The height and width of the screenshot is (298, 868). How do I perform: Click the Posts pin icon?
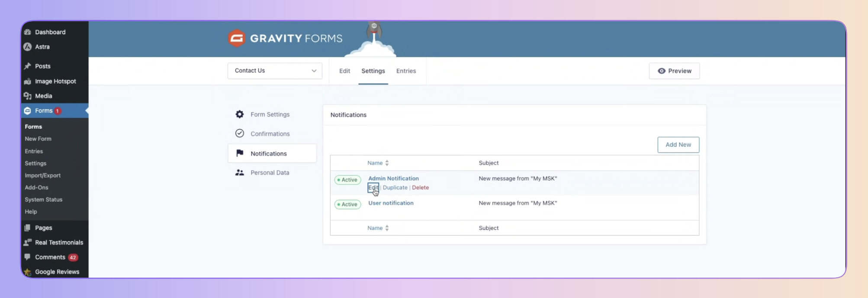[28, 66]
